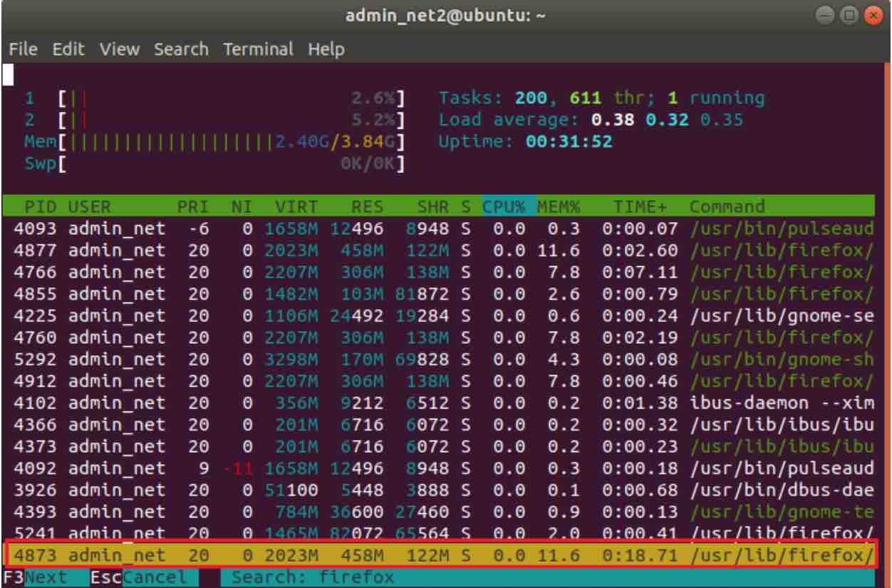Click the PRI column header
Screen dimensions: 892x588
(192, 208)
